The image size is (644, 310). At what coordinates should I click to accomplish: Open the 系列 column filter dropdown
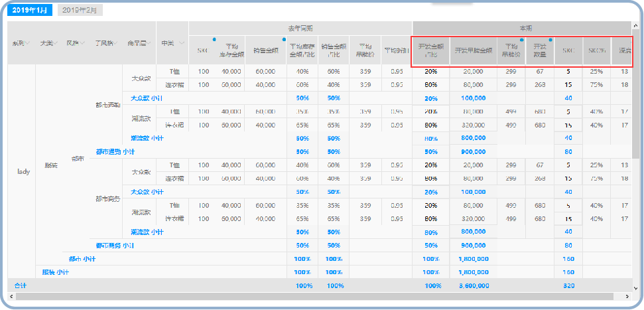click(x=27, y=42)
